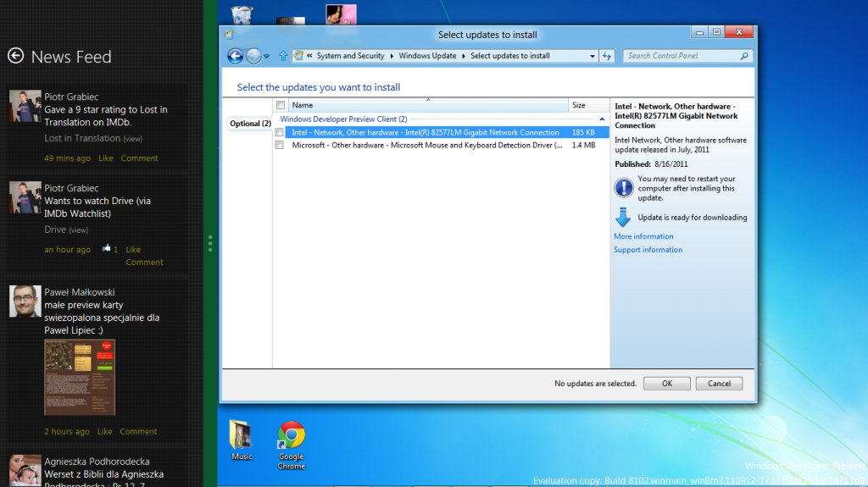Click the OK button
868x487 pixels.
(x=667, y=384)
